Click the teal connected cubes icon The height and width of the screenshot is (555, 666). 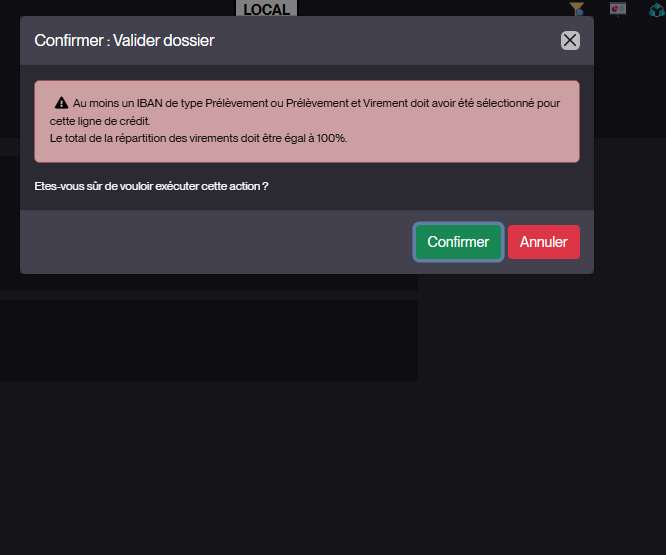[657, 9]
